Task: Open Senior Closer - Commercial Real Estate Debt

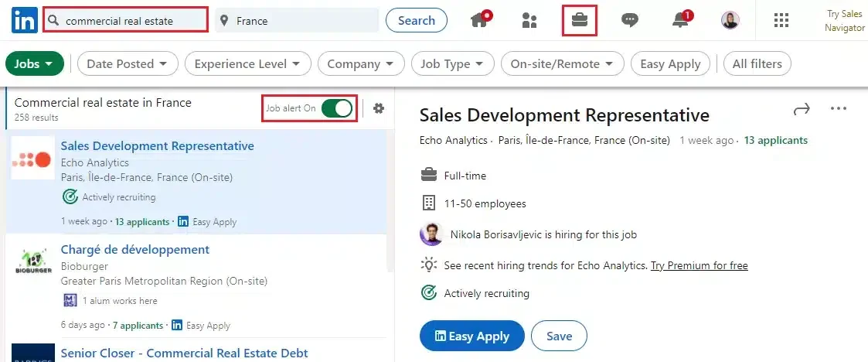Action: pos(184,353)
